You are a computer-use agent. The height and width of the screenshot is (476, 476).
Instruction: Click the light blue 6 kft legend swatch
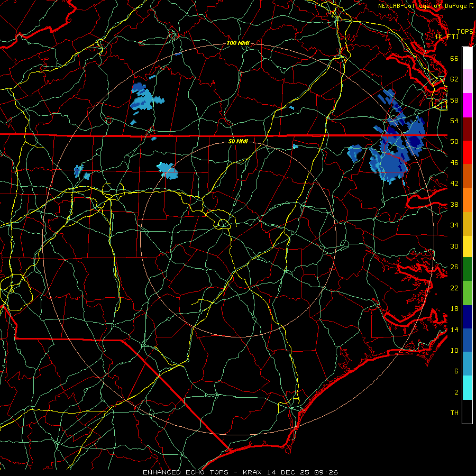(x=467, y=364)
